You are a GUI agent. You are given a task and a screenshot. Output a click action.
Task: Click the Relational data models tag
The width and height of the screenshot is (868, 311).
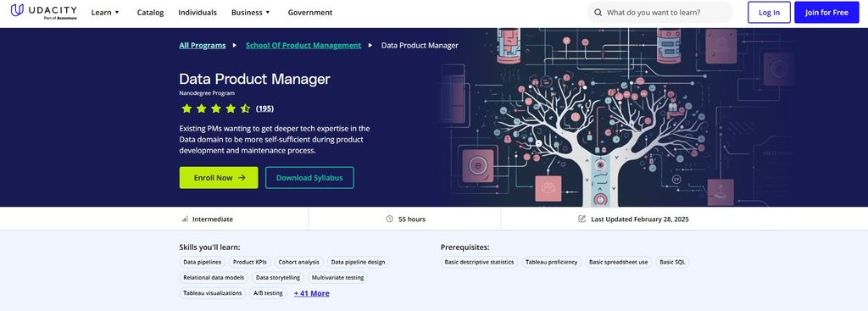[x=214, y=278]
